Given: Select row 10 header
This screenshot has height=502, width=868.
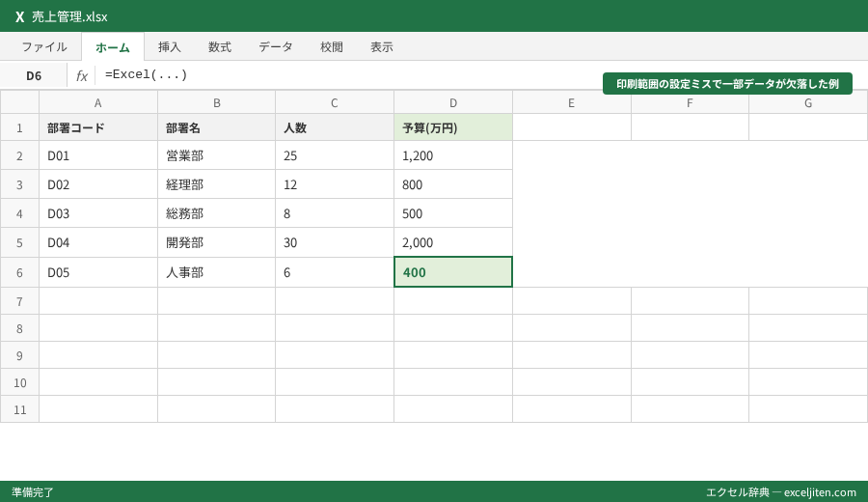Looking at the screenshot, I should pyautogui.click(x=19, y=383).
